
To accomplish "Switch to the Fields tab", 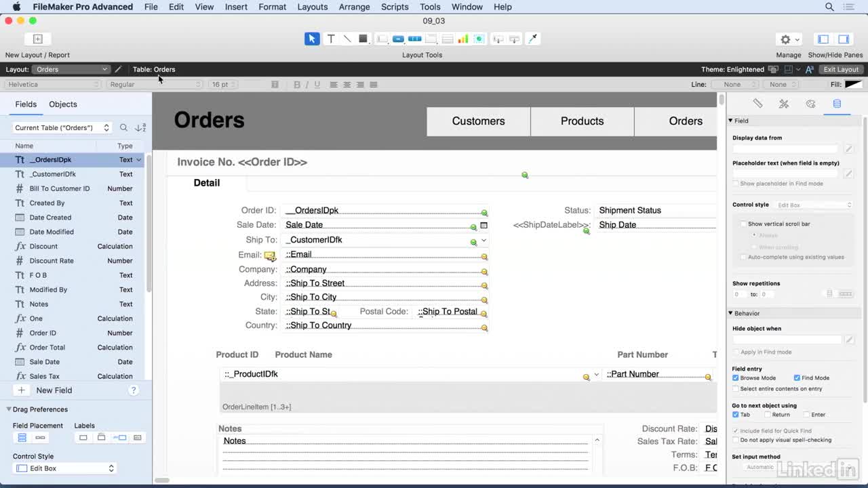I will point(26,104).
